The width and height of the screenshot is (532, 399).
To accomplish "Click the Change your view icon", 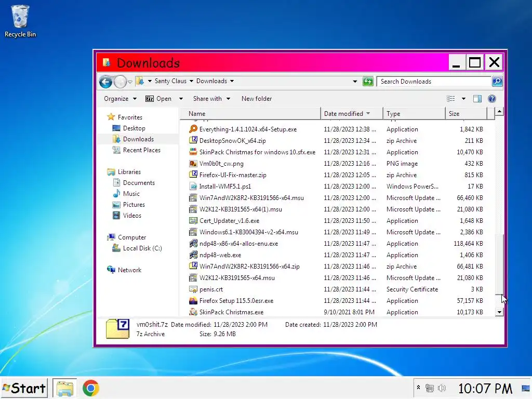I will 451,99.
